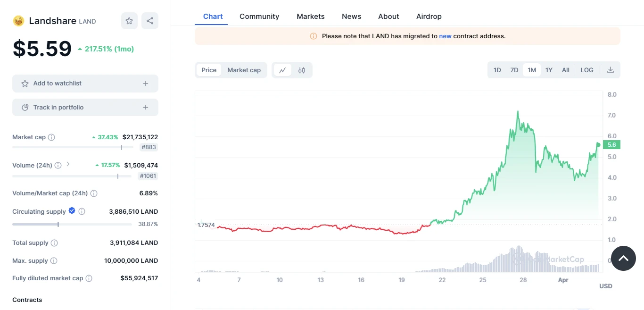Image resolution: width=644 pixels, height=310 pixels.
Task: Click the $1,509,474 volume value
Action: pos(141,166)
